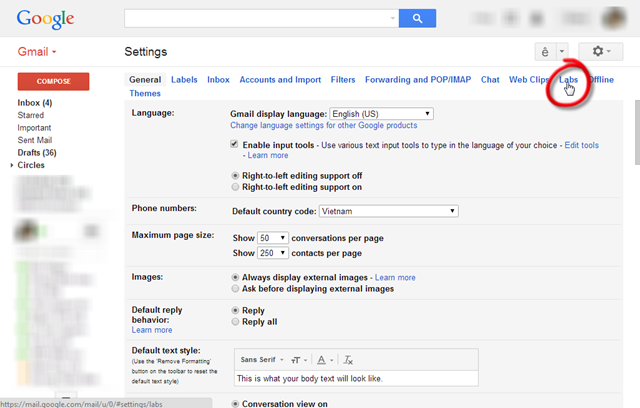
Task: Open Default country code Vietnam dropdown
Action: [389, 211]
